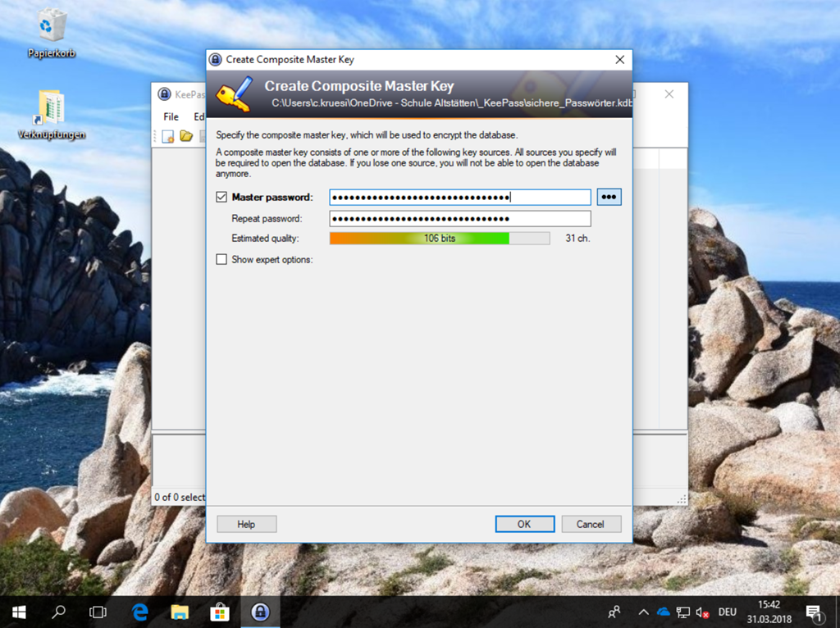840x628 pixels.
Task: Uncheck the Master password checkbox
Action: pyautogui.click(x=221, y=197)
